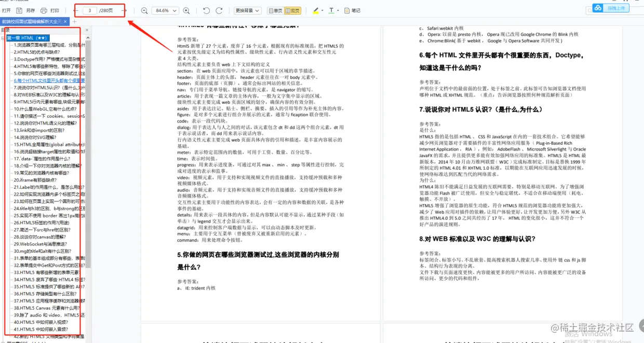This screenshot has width=644, height=343.
Task: Open outline item 15.HTML全局属性
Action: (49, 144)
